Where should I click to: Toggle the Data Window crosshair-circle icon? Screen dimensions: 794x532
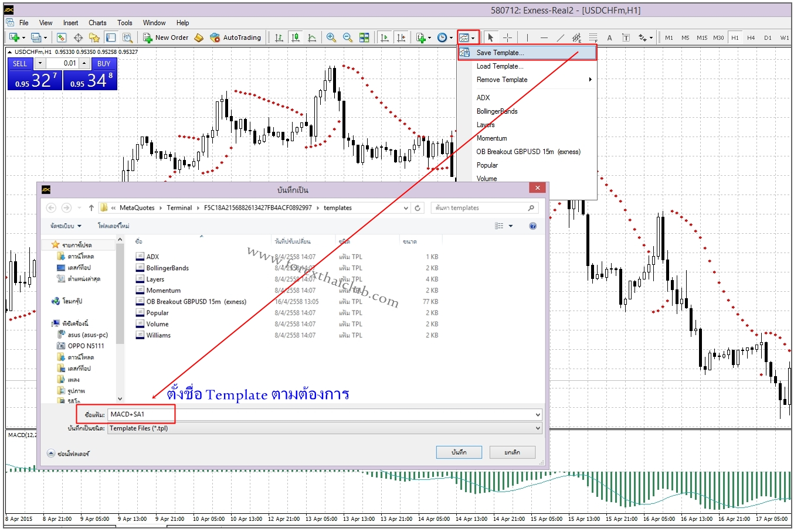point(78,37)
